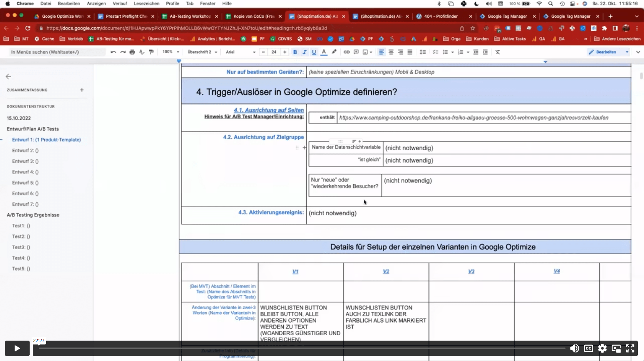The height and width of the screenshot is (361, 644).
Task: Clear formatting using the toolbar icon
Action: tap(498, 52)
